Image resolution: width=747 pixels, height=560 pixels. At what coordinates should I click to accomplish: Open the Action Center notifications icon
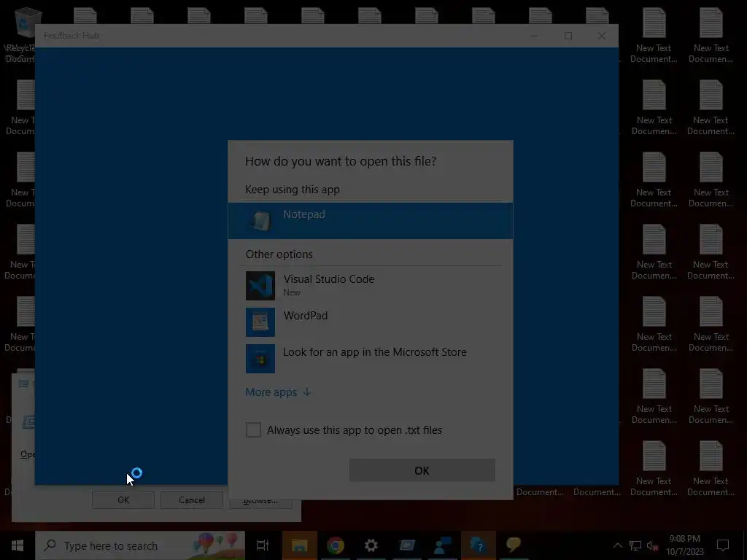pyautogui.click(x=723, y=545)
